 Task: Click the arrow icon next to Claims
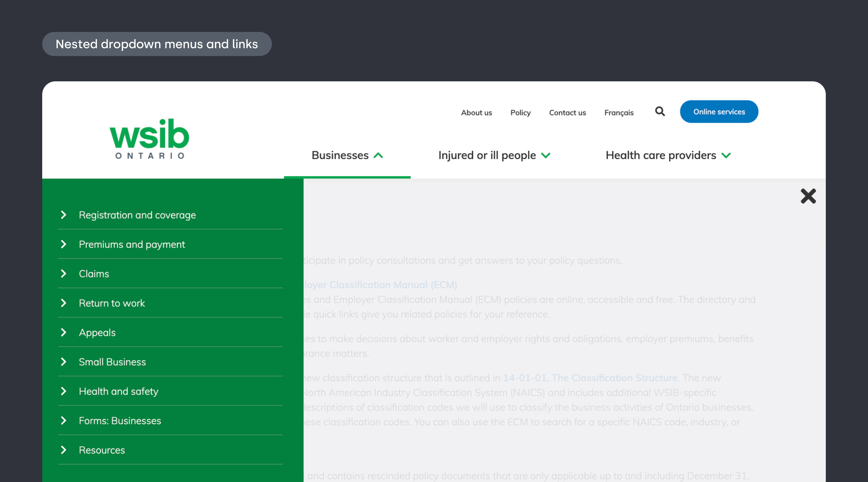[x=64, y=274]
